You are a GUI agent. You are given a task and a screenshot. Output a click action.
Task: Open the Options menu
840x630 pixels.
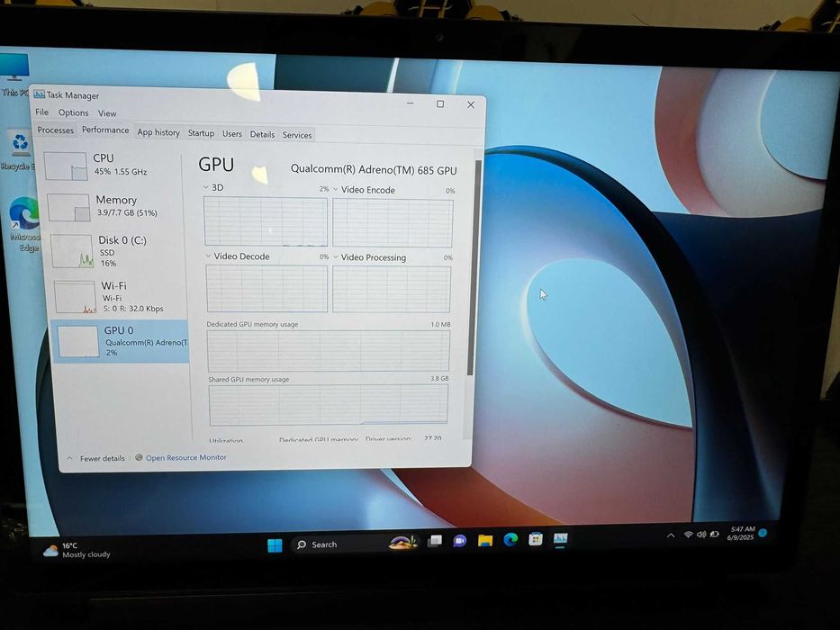pyautogui.click(x=74, y=112)
